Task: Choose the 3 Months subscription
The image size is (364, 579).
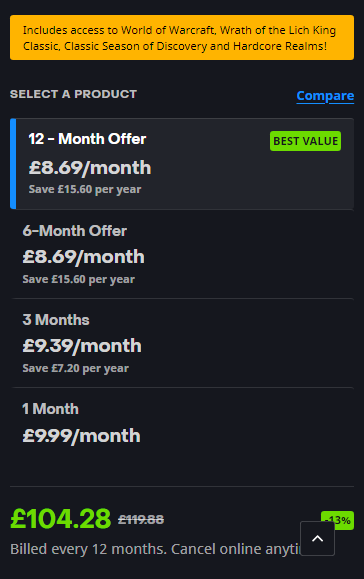Action: pos(182,343)
